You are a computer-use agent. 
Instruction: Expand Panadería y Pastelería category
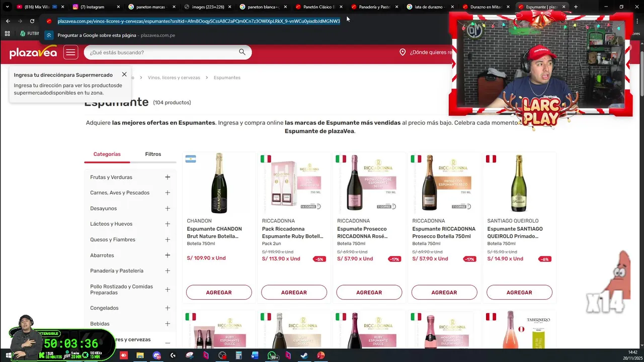[168, 271]
